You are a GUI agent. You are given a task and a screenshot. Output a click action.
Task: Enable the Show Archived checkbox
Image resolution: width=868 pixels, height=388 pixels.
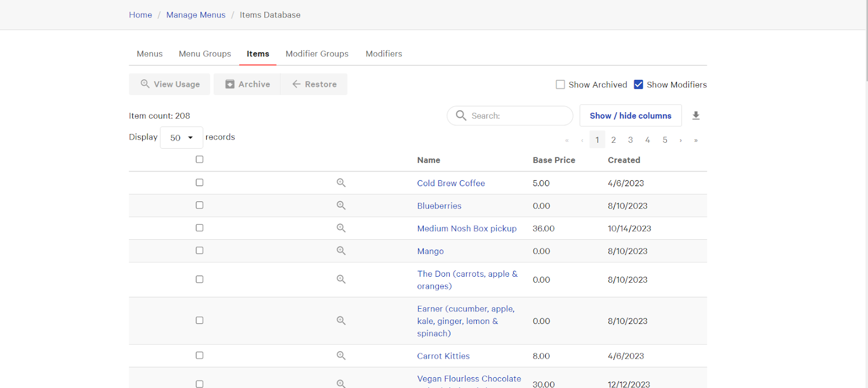[x=560, y=85]
